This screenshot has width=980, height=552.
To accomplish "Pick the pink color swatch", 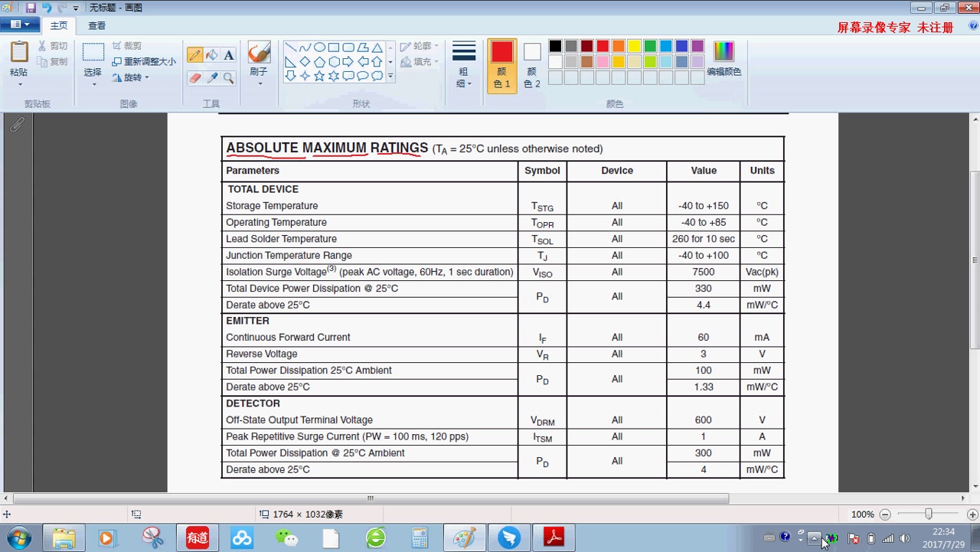I will 603,61.
